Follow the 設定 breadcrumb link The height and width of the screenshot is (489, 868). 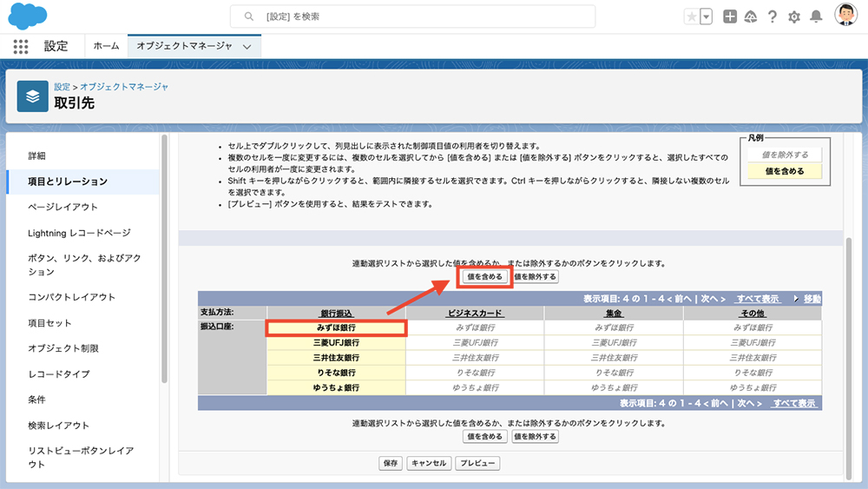(x=62, y=86)
